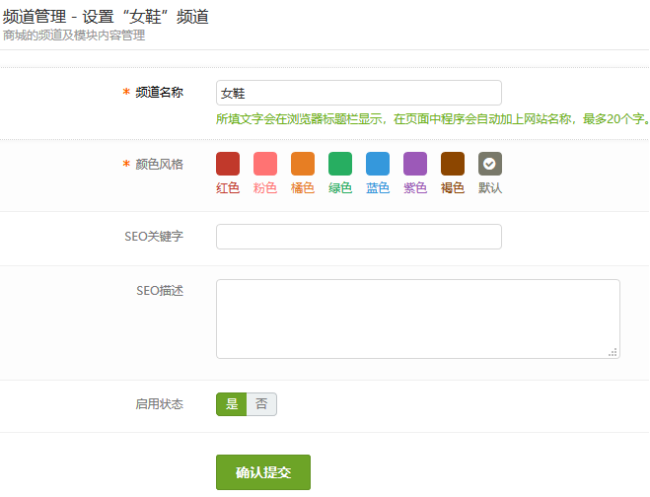
Task: Click inside the SEO描述 textarea
Action: click(418, 319)
